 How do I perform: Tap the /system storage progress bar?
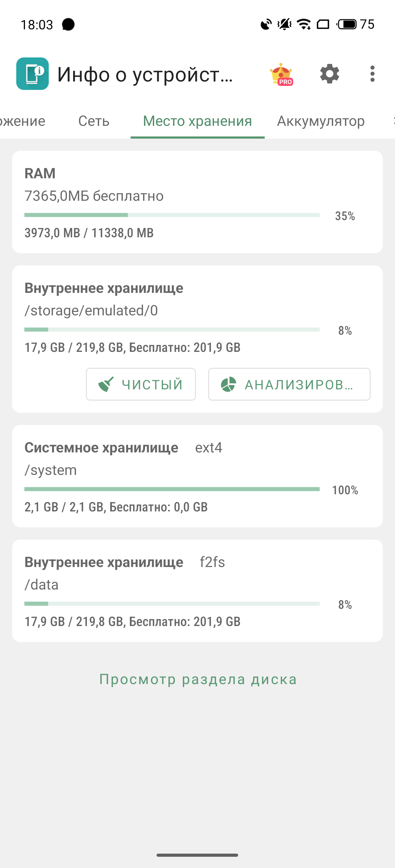point(172,489)
